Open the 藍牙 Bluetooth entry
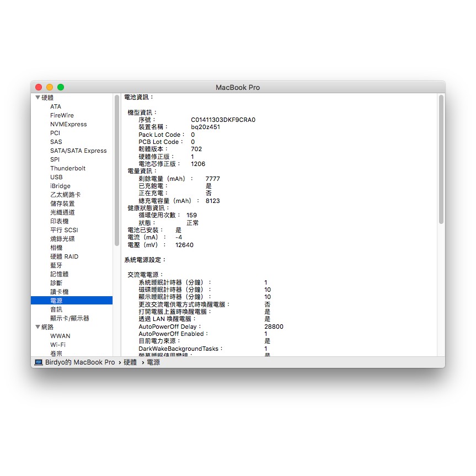 pyautogui.click(x=56, y=265)
